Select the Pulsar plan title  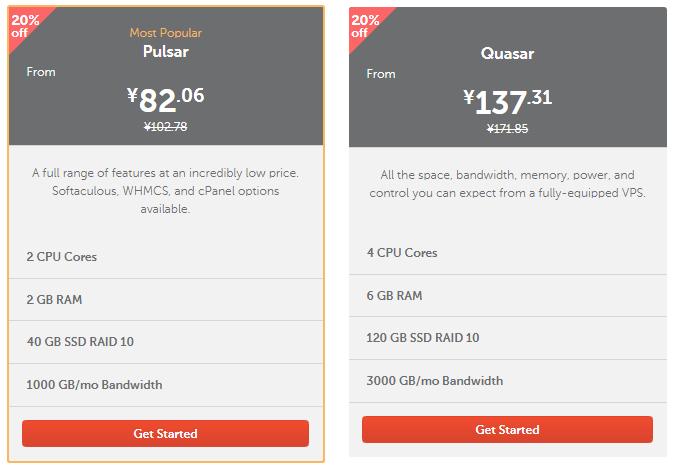point(166,51)
